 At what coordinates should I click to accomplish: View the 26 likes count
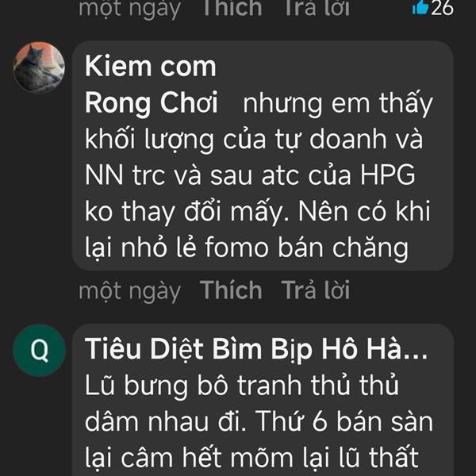coord(443,8)
